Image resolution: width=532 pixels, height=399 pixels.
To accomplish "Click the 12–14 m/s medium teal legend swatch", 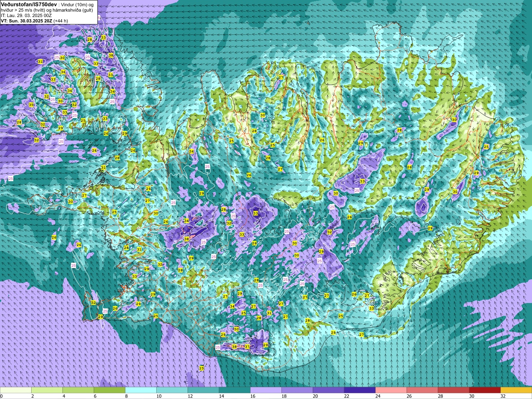I will click(x=203, y=390).
